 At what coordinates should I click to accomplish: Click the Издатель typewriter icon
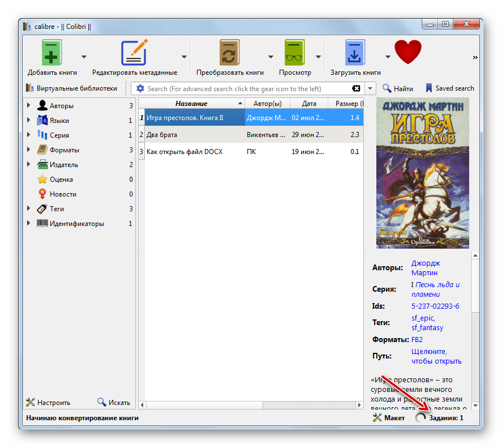[42, 164]
